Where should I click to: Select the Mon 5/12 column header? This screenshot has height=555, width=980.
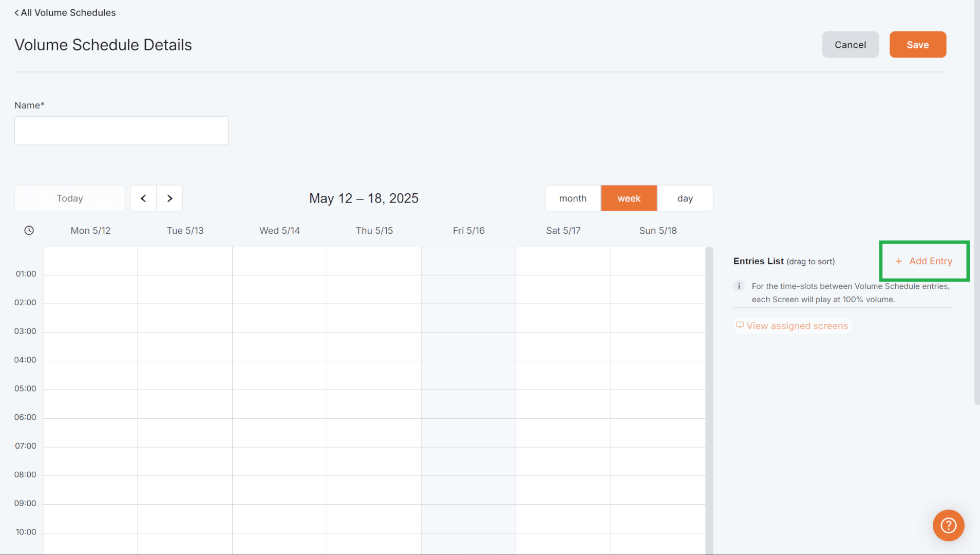(90, 231)
